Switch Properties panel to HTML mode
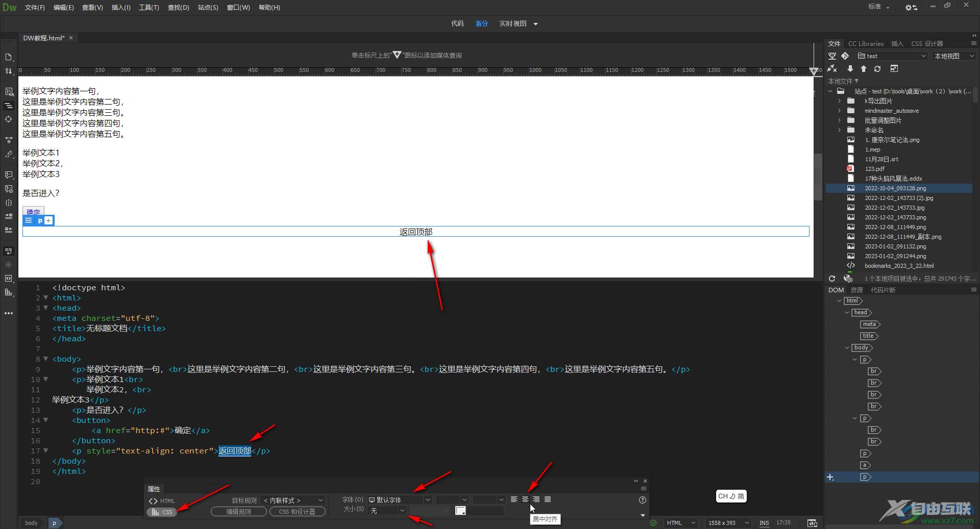 [162, 501]
